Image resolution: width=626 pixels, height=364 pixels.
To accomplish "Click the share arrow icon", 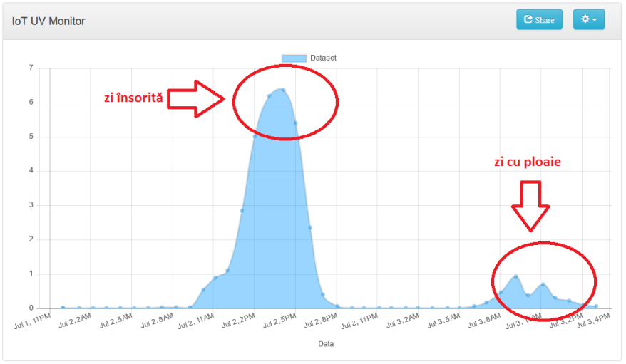I will [528, 20].
